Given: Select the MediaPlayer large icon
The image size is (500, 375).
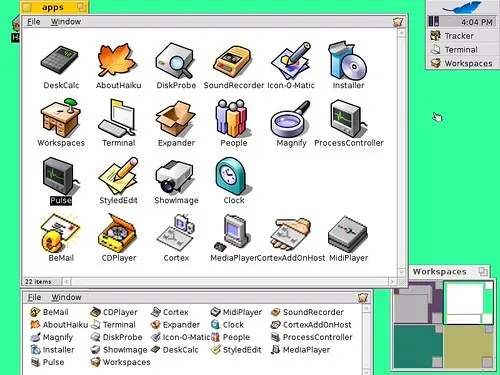Looking at the screenshot, I should (x=233, y=233).
